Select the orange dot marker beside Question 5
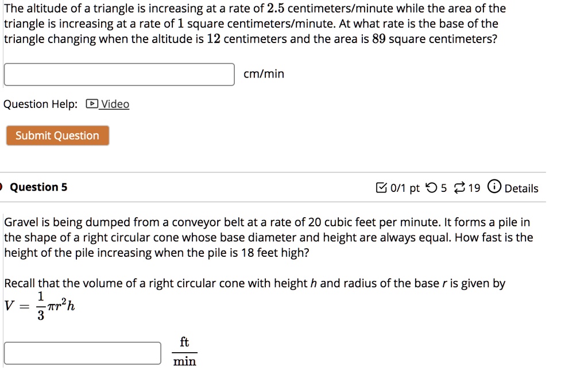This screenshot has width=588, height=378. tap(2, 187)
